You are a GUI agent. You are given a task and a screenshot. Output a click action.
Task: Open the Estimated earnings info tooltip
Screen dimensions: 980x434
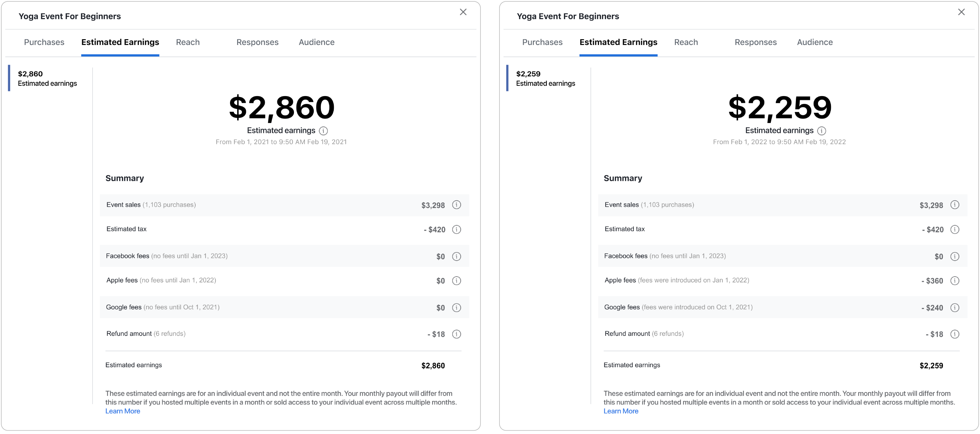click(324, 130)
